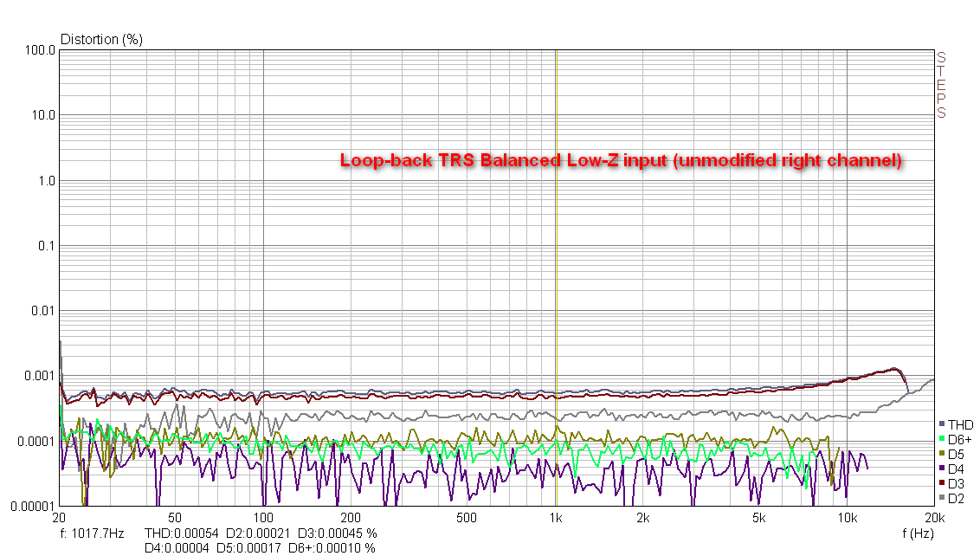Click the 0.1 y-axis tick label
This screenshot has height=556, width=980.
(47, 246)
